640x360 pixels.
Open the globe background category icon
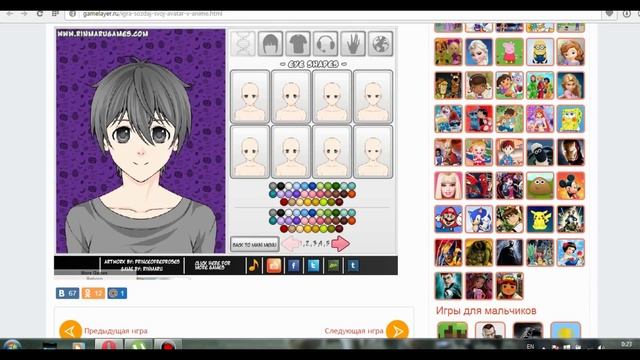pos(380,44)
